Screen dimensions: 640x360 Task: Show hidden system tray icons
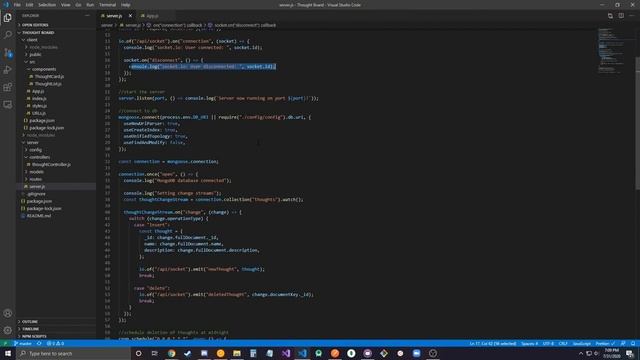pos(581,353)
